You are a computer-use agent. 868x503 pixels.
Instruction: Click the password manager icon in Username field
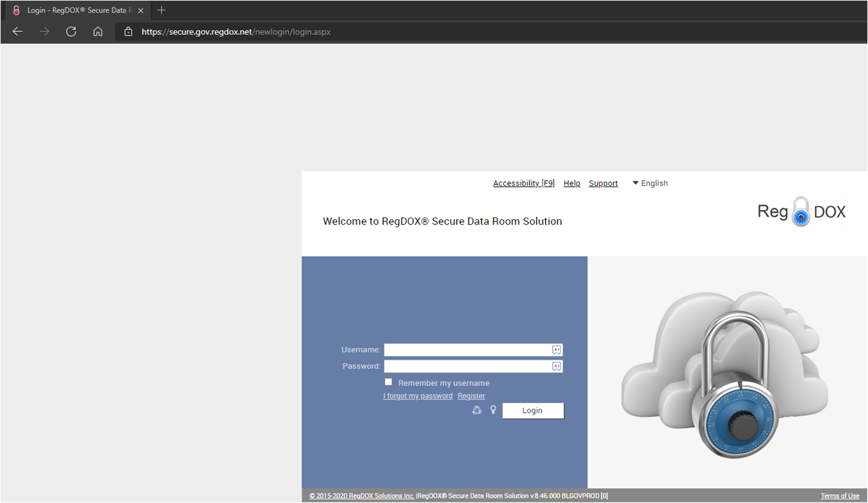[x=556, y=350]
